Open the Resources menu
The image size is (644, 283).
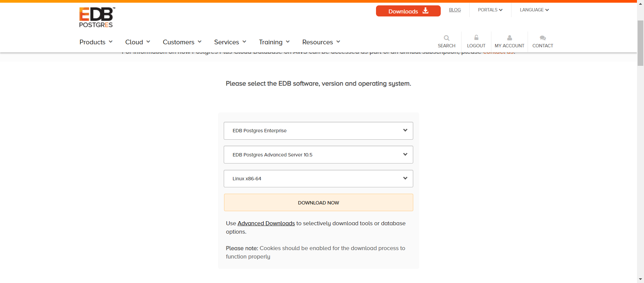321,42
